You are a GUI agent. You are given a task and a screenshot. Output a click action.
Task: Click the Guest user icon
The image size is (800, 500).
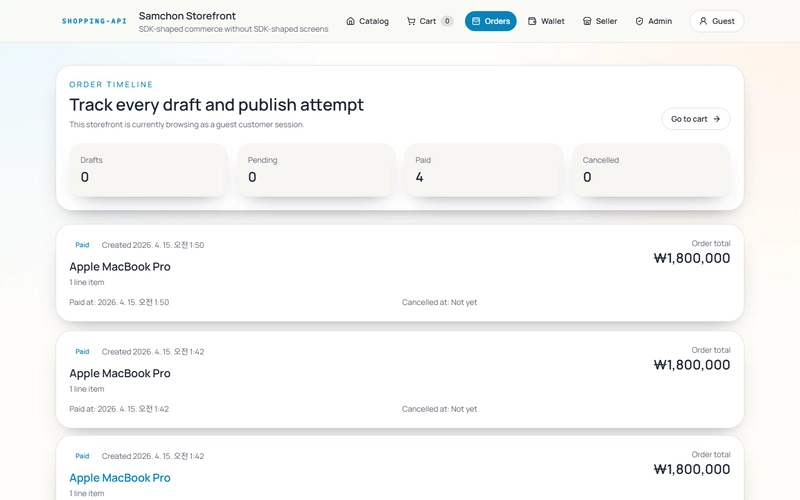pos(703,21)
